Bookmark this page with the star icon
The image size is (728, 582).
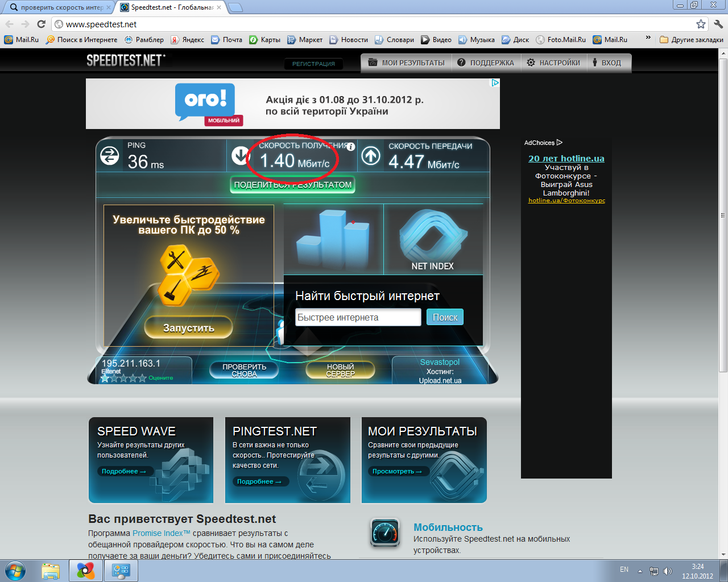pos(701,24)
